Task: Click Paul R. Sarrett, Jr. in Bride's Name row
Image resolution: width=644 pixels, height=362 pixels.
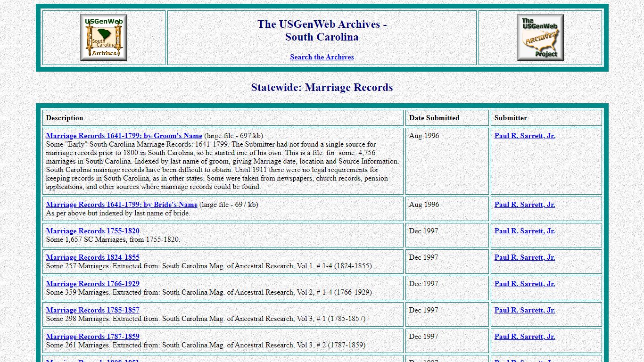Action: (525, 205)
